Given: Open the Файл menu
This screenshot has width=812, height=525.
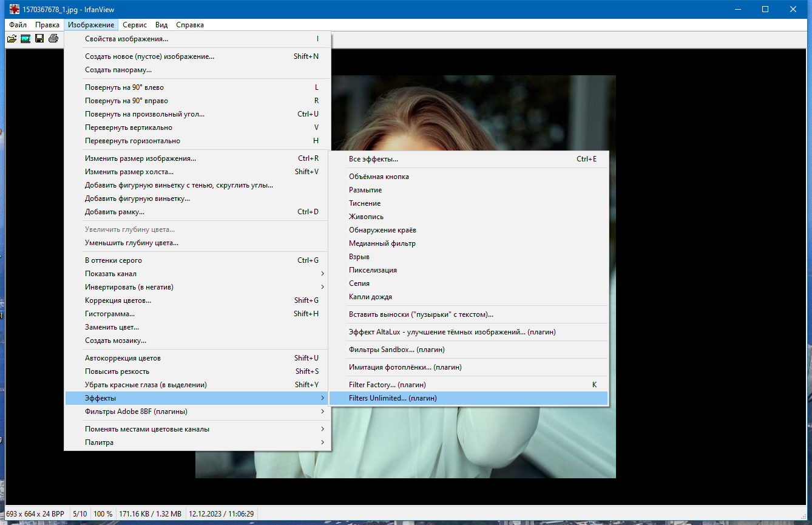Looking at the screenshot, I should 18,25.
